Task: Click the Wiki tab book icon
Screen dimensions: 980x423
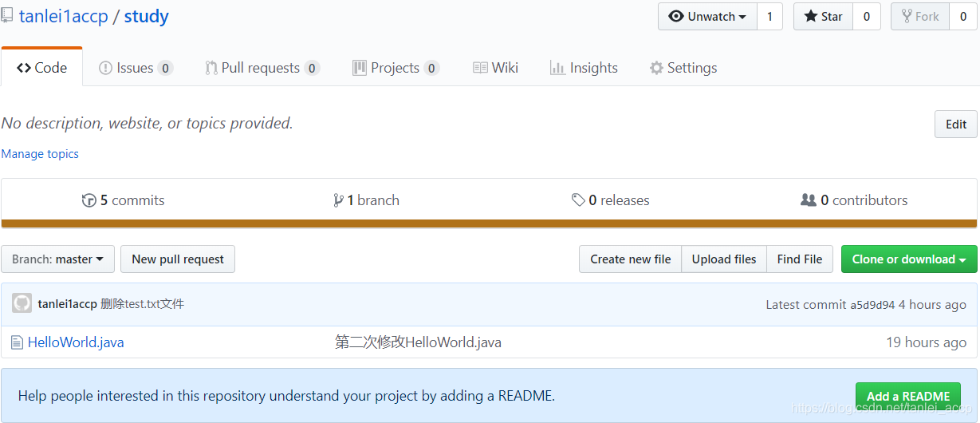Action: click(480, 68)
